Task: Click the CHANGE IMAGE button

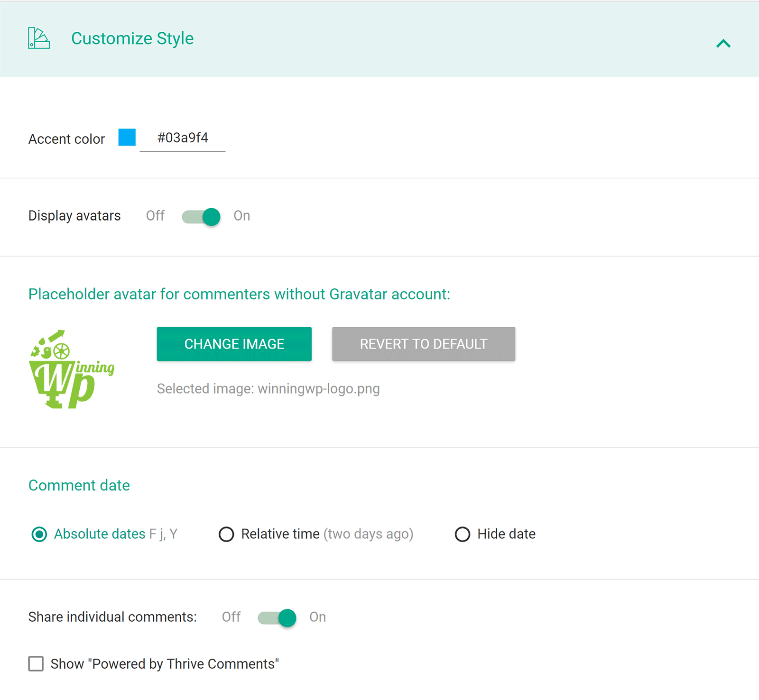Action: click(x=234, y=344)
